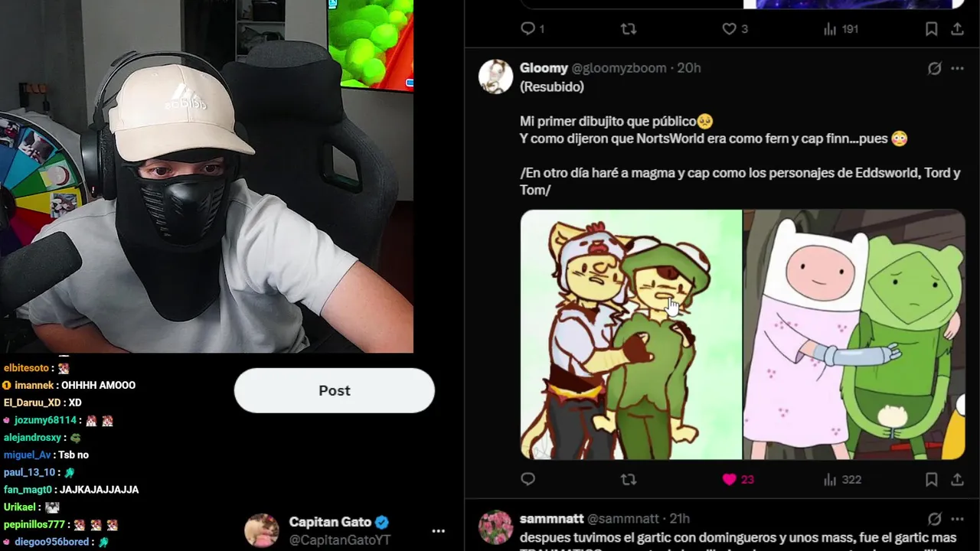Open the Adventure Time reference image
980x551 pixels.
click(854, 334)
